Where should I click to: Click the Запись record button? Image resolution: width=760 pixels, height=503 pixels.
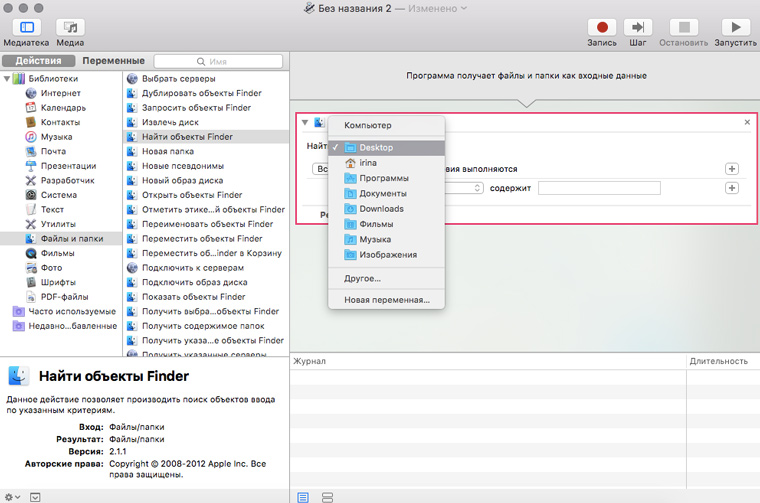click(x=602, y=28)
